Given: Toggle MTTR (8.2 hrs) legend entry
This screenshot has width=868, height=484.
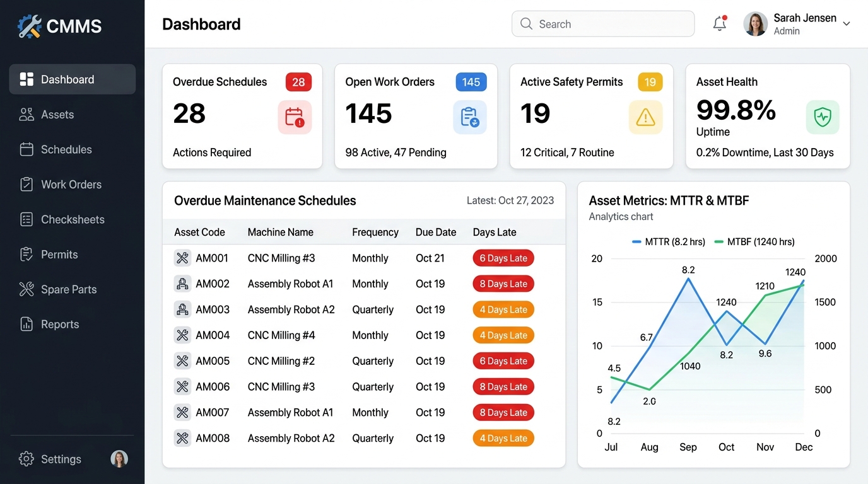Looking at the screenshot, I should tap(669, 241).
